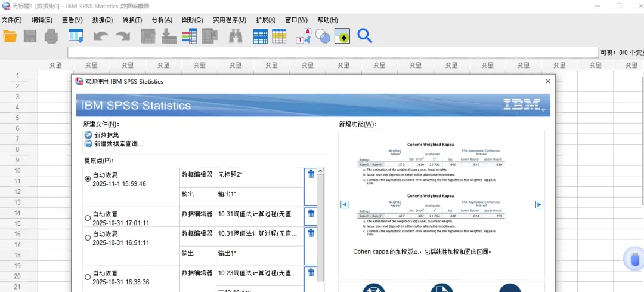Click the Find binoculars icon
This screenshot has height=292, width=644.
coord(236,36)
